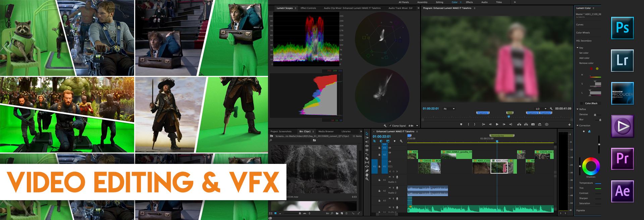The image size is (644, 220).
Task: Select the A001_C109 clip on the timeline
Action: pyautogui.click(x=499, y=166)
